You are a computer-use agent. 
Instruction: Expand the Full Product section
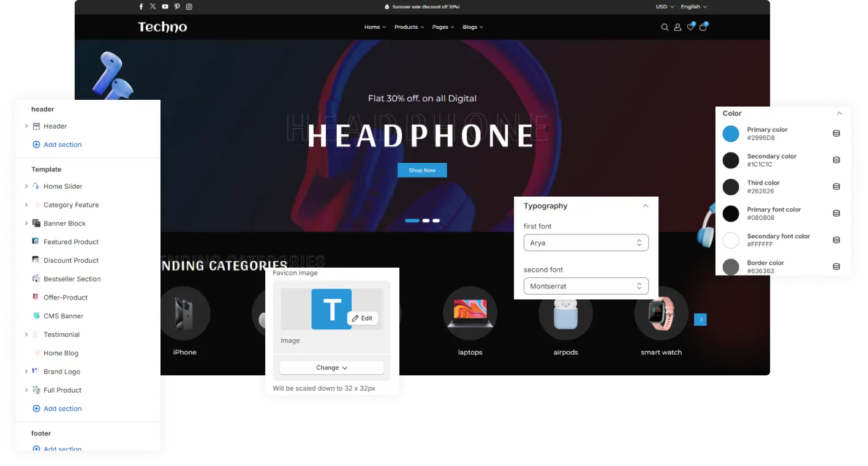(26, 390)
